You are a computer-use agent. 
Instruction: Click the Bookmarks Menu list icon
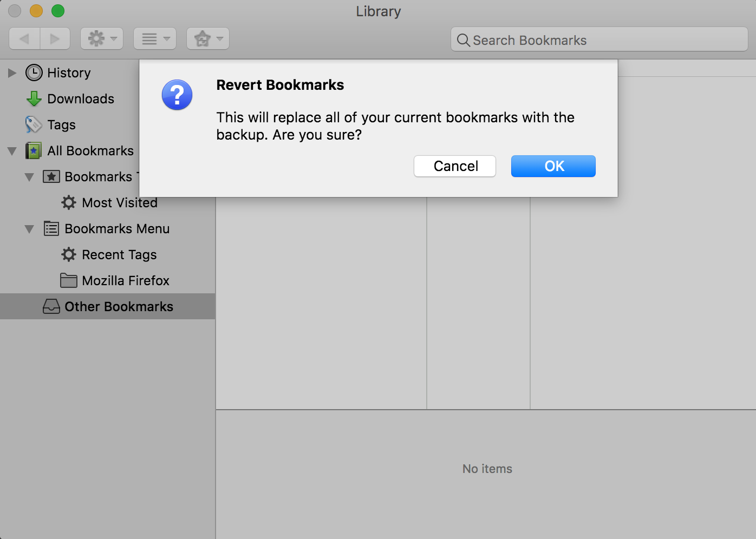pyautogui.click(x=51, y=229)
